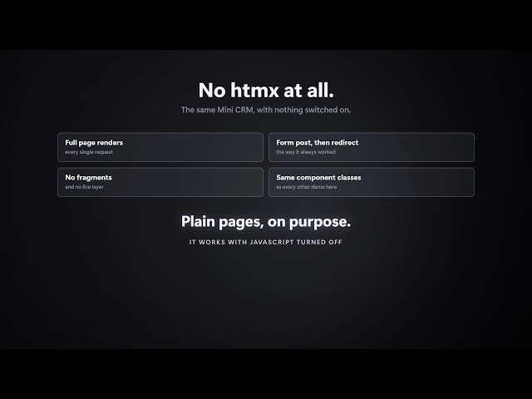
Task: Click the 'No htmx at all.' heading
Action: click(266, 91)
